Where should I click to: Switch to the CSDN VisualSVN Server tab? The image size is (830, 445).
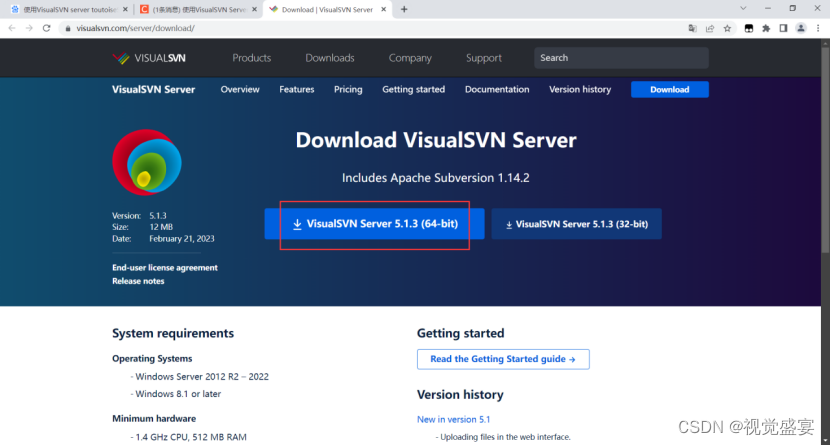(x=199, y=10)
